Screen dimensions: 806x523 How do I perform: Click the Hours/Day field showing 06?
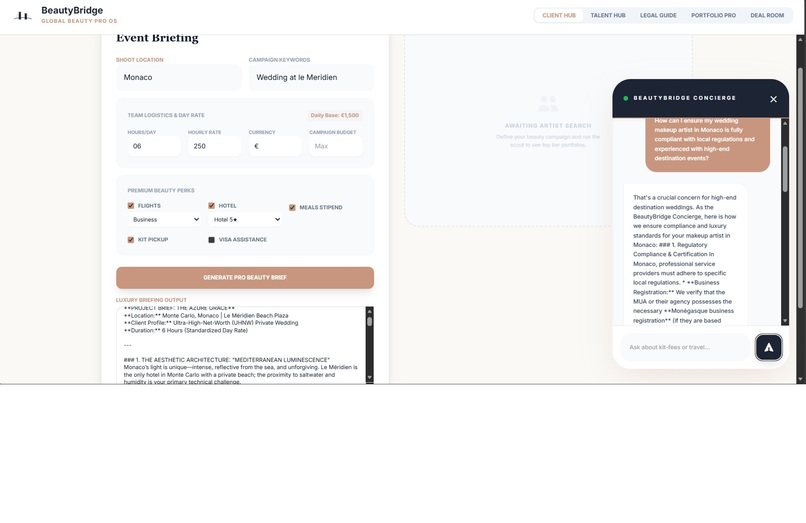click(x=154, y=146)
